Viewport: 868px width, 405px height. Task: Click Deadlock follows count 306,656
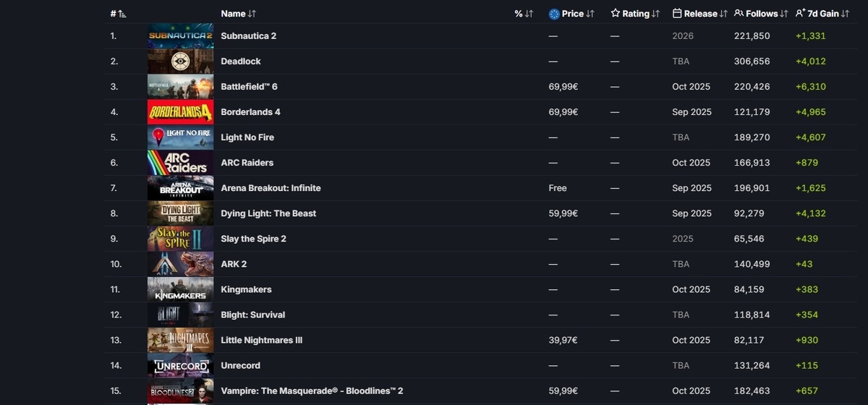point(752,61)
